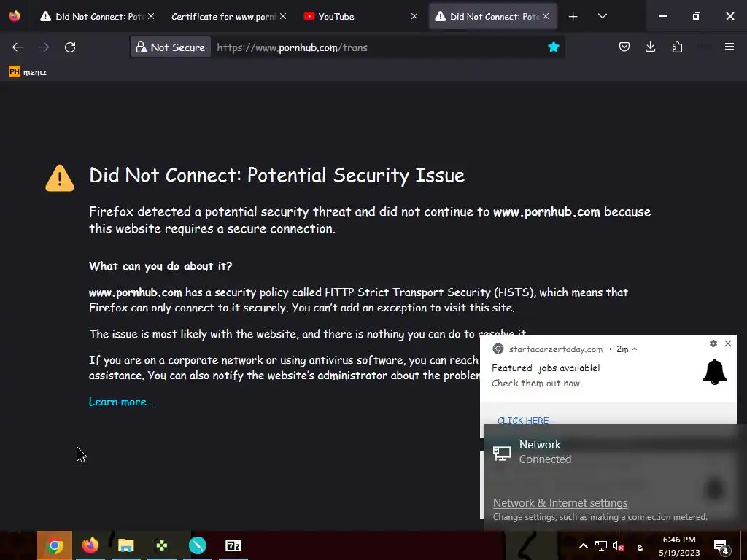The image size is (747, 560).
Task: Click the input language tray indicator
Action: [640, 547]
